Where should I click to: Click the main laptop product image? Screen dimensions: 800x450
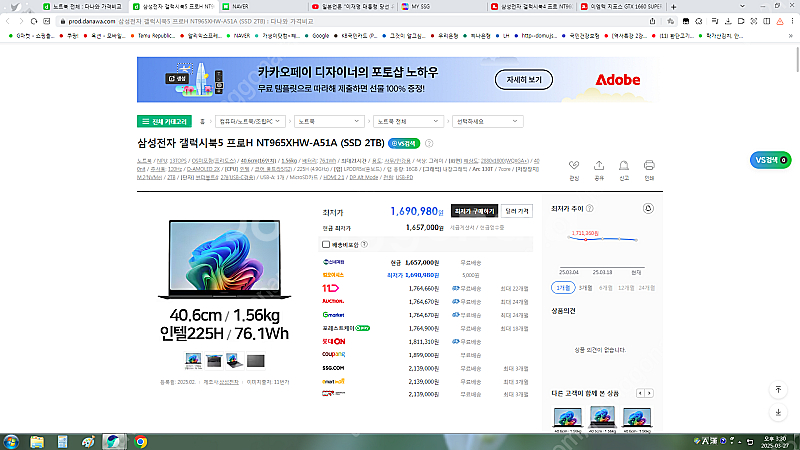224,259
